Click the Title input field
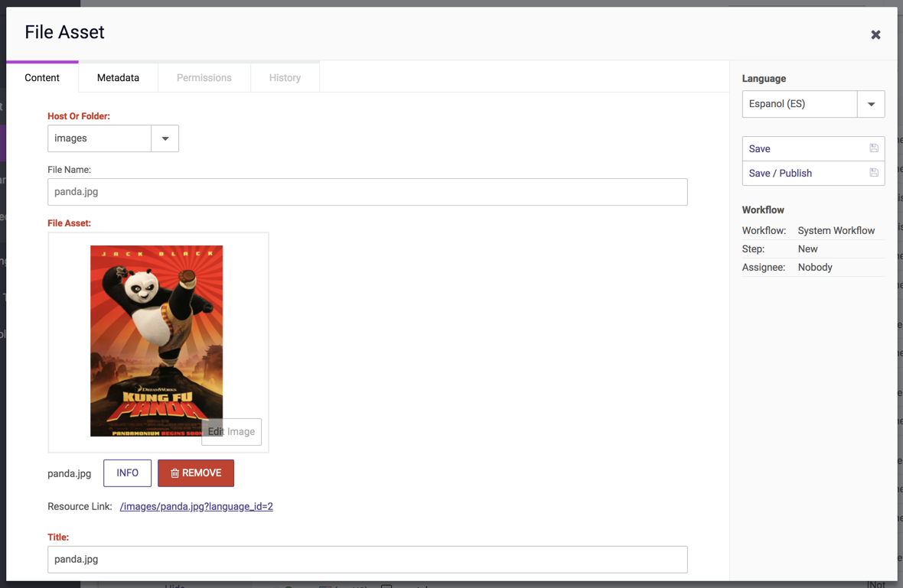The image size is (903, 588). (x=367, y=559)
